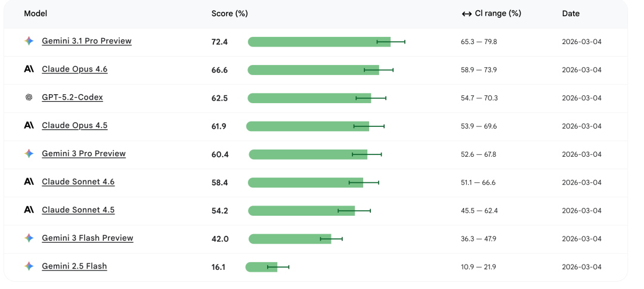Open the Gemini 3.1 Pro Preview link
Image resolution: width=644 pixels, height=289 pixels.
(x=86, y=41)
